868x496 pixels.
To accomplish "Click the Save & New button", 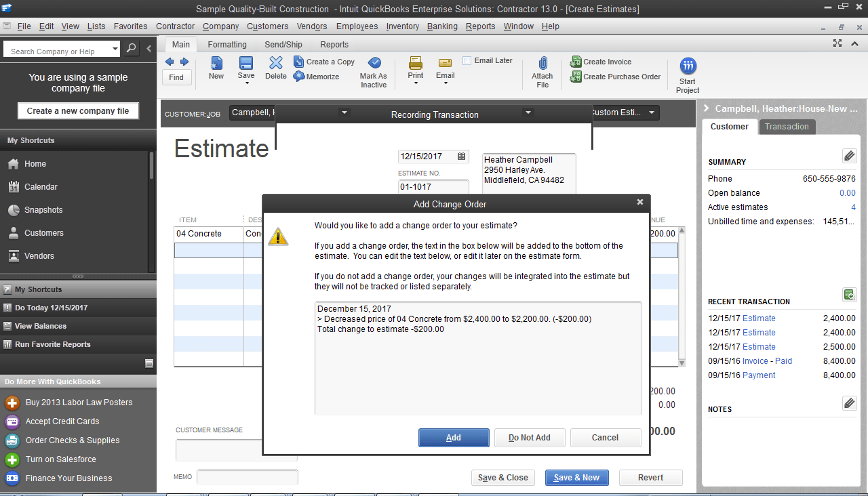I will click(577, 478).
